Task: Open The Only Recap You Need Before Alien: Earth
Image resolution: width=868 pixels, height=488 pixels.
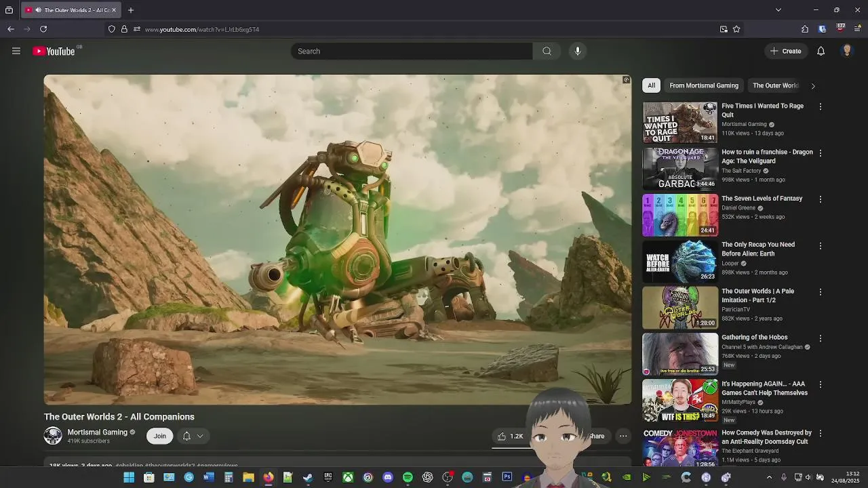Action: [758, 249]
